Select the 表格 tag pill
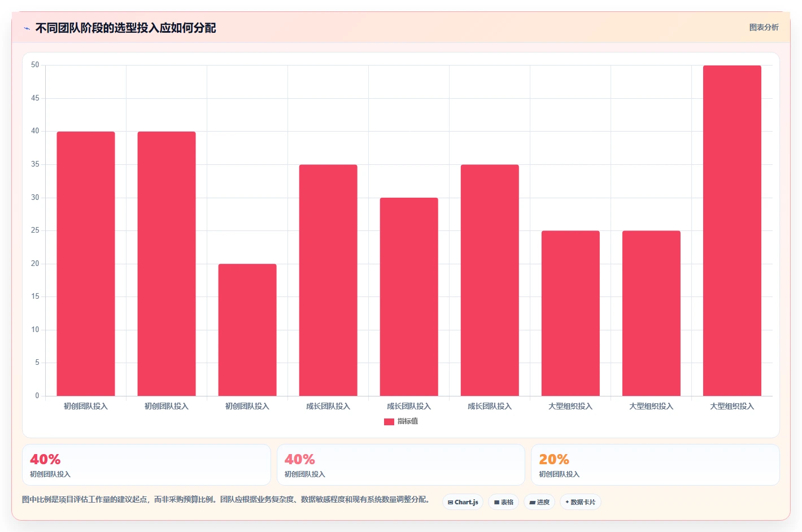This screenshot has height=532, width=802. (503, 502)
